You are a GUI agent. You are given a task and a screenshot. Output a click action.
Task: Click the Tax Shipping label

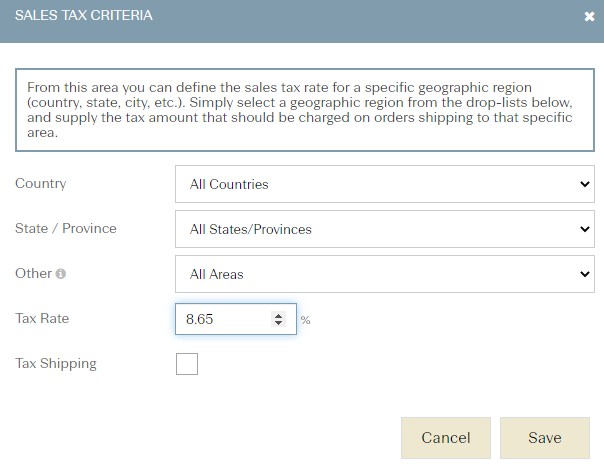point(56,364)
